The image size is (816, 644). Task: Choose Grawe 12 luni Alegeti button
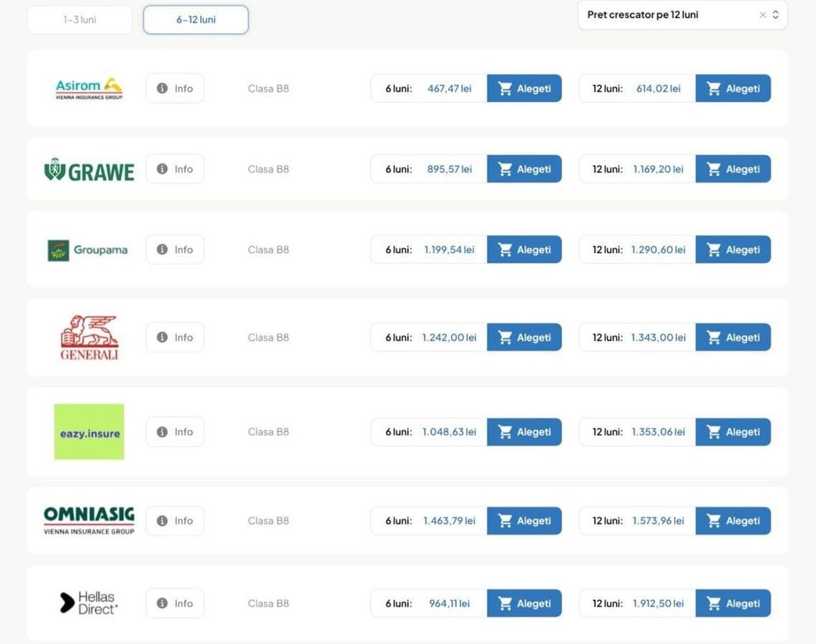click(733, 169)
